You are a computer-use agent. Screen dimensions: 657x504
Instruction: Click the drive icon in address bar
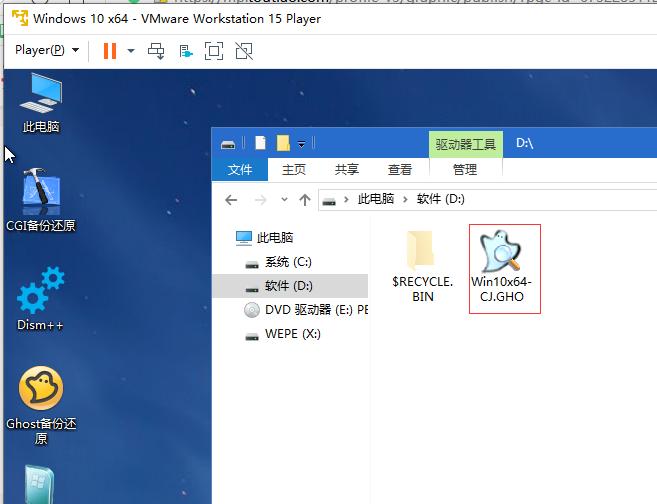(329, 201)
